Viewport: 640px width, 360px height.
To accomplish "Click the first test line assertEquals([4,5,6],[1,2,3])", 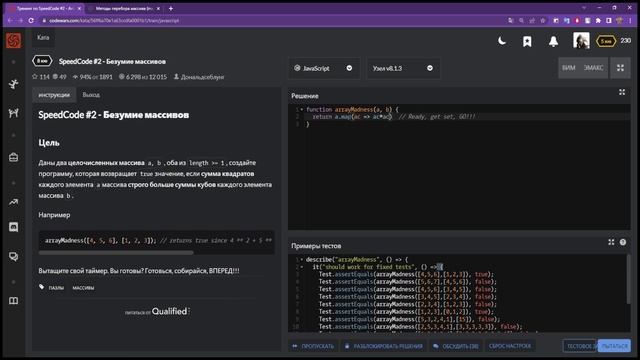I will coord(406,274).
